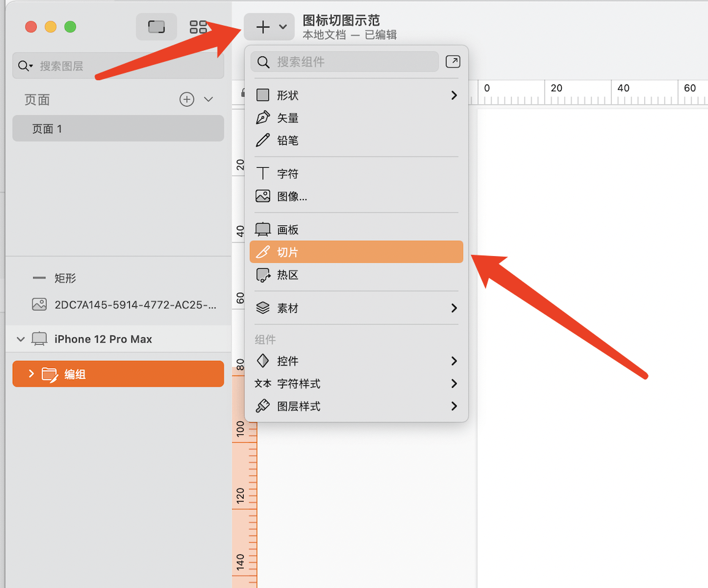The image size is (708, 588).
Task: Open insert window from popup icon
Action: [x=453, y=62]
